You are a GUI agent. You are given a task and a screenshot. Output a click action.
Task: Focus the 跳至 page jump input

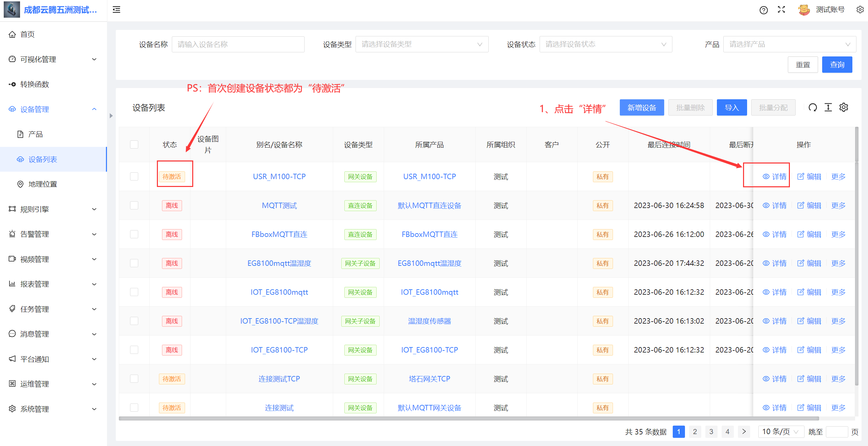click(x=837, y=432)
